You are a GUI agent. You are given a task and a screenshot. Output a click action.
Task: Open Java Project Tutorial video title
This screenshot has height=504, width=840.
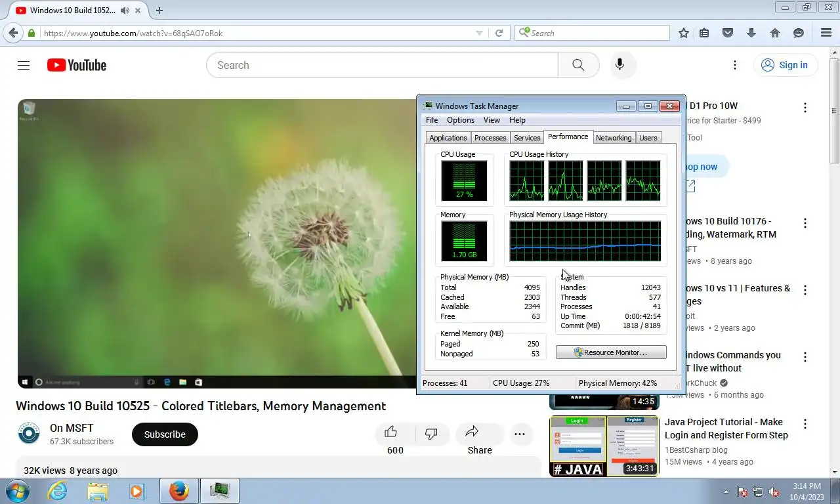pyautogui.click(x=726, y=429)
